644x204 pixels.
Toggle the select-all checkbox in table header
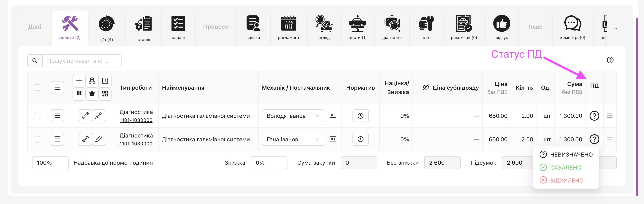pyautogui.click(x=37, y=88)
